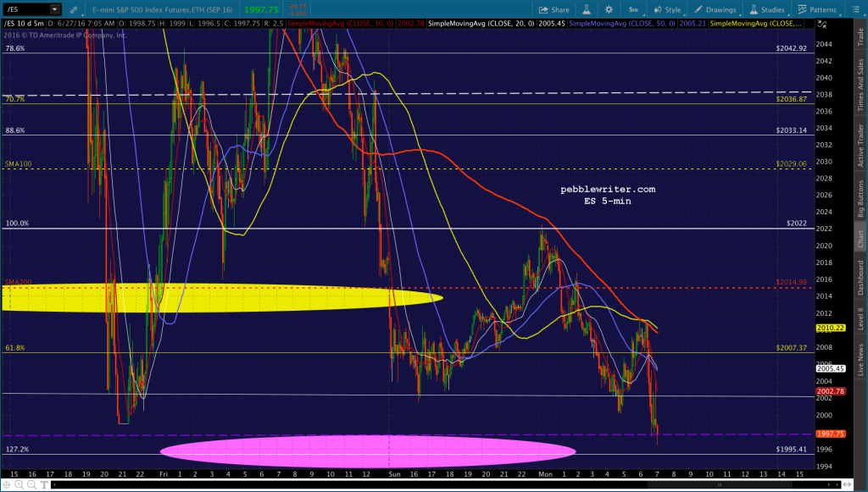The width and height of the screenshot is (868, 492).
Task: Click the Sun date marker on time axis
Action: pyautogui.click(x=395, y=473)
